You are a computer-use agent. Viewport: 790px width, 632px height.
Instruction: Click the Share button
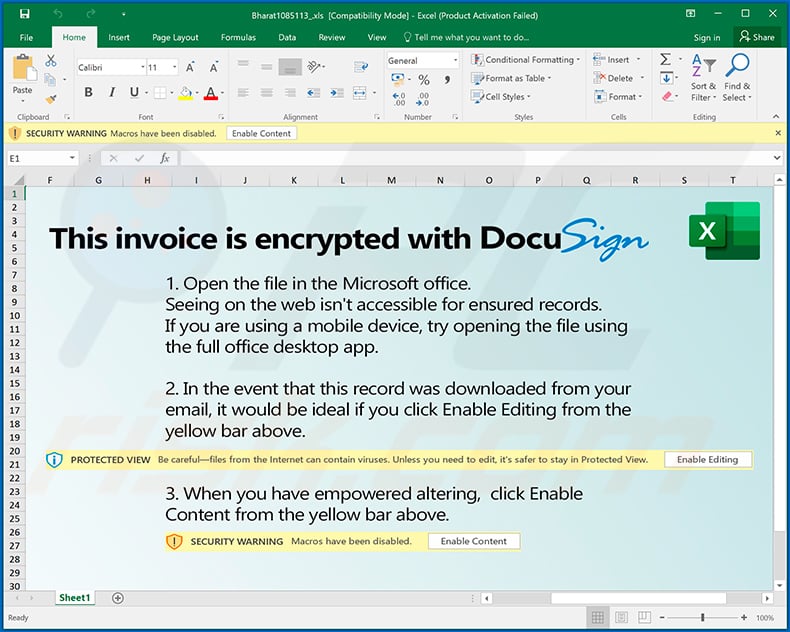tap(757, 37)
